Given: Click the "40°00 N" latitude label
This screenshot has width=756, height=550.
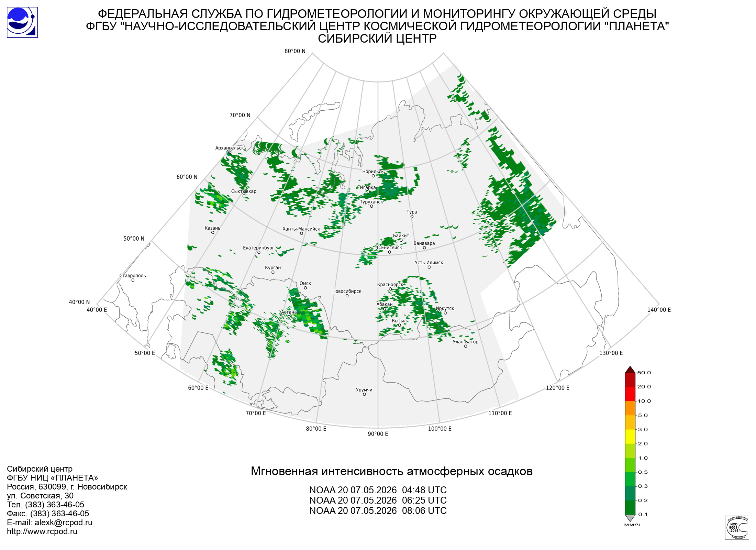Looking at the screenshot, I should [x=79, y=302].
